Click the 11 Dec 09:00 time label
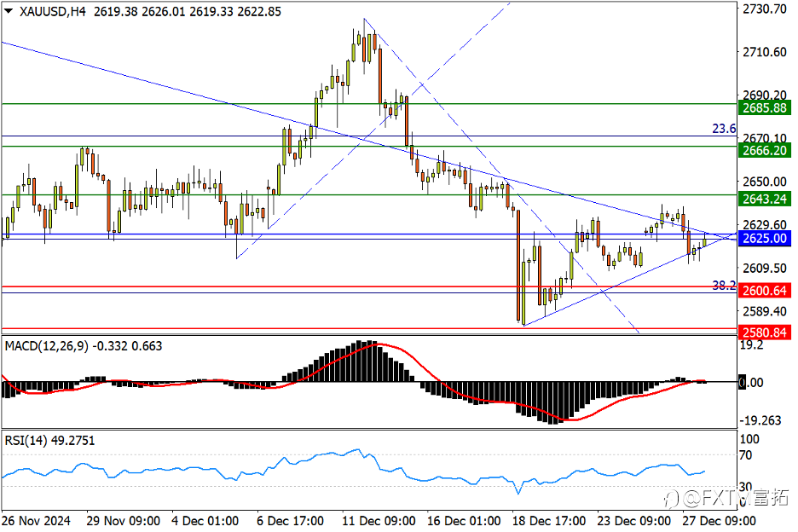The image size is (798, 532). (x=379, y=521)
